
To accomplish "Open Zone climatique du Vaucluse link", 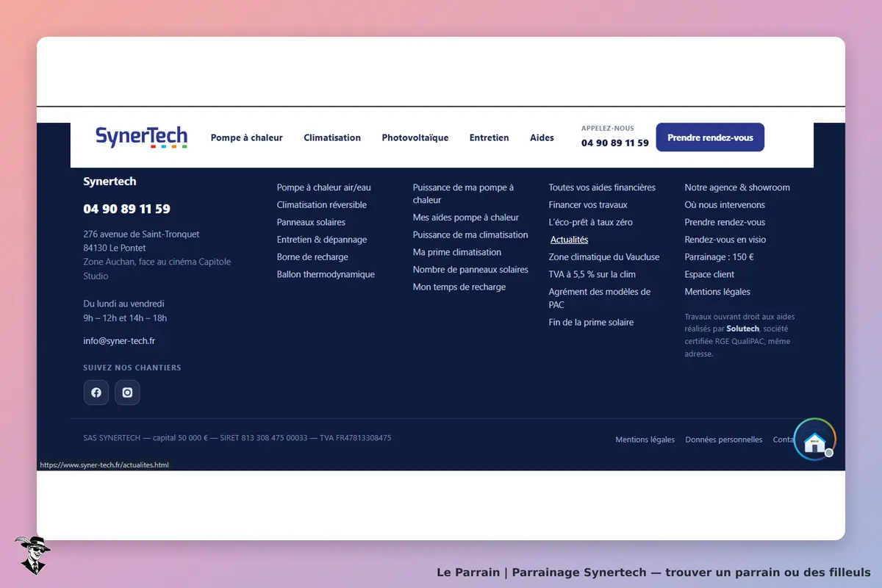I will pos(604,257).
